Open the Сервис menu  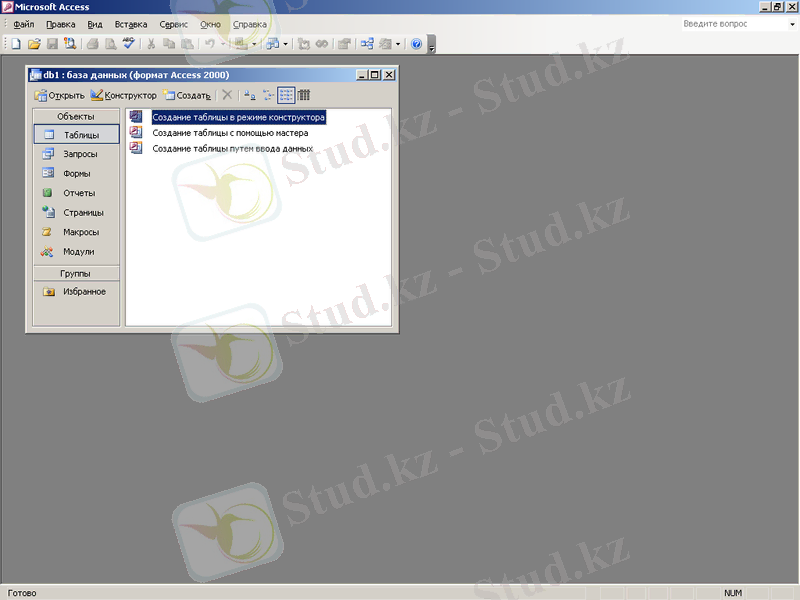173,24
